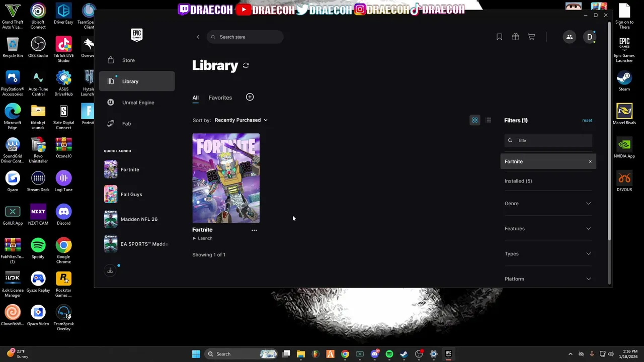Toggle the Installed (5) filter
Image resolution: width=644 pixels, height=362 pixels.
[518, 181]
